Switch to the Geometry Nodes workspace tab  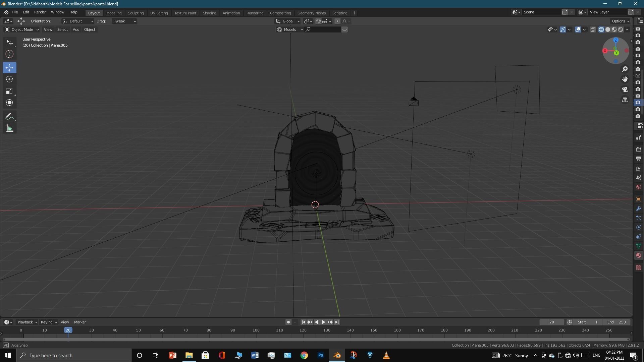pos(311,13)
